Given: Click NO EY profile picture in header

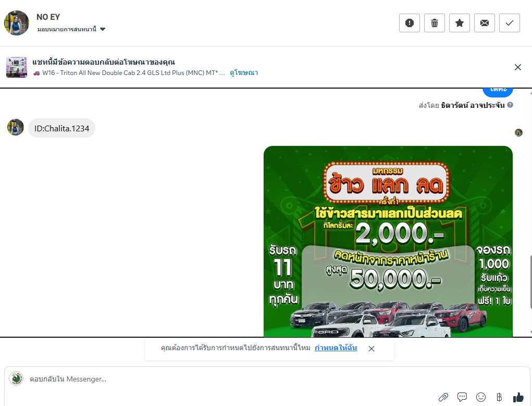Looking at the screenshot, I should coord(17,23).
